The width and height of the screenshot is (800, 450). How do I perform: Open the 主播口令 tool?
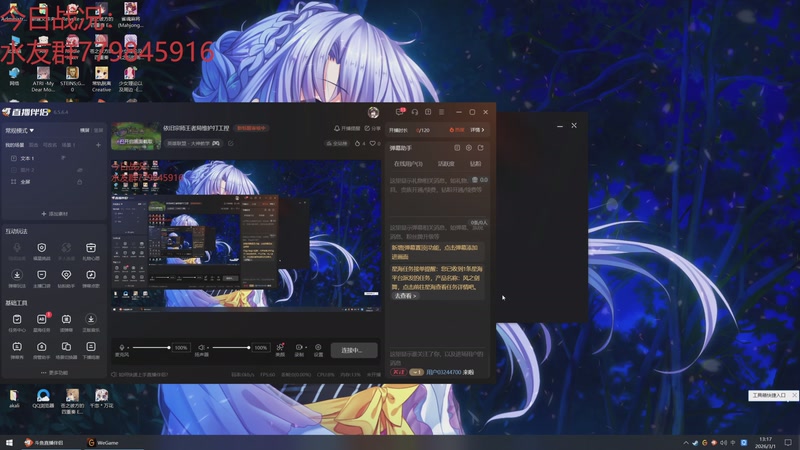41,278
